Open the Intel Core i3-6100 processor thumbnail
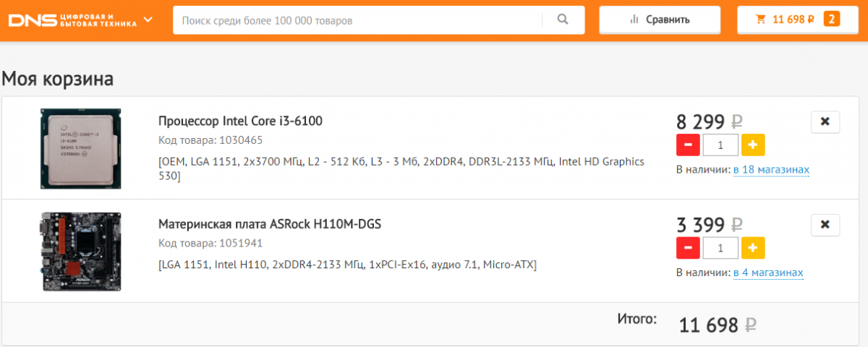This screenshot has width=868, height=347. 80,149
